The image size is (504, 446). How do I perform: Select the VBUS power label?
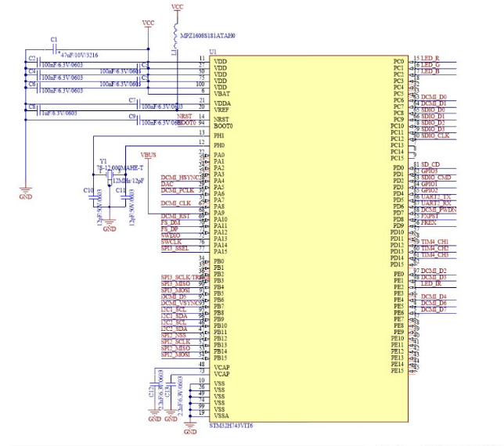click(148, 155)
